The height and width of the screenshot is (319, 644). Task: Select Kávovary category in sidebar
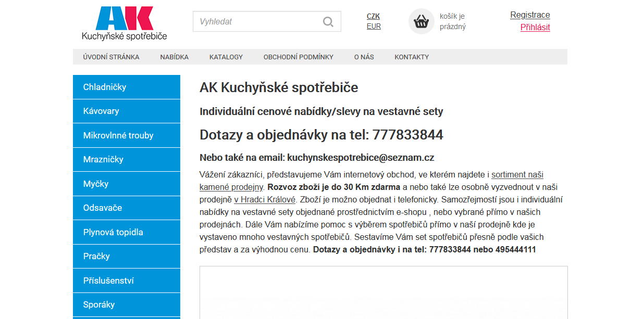[127, 111]
